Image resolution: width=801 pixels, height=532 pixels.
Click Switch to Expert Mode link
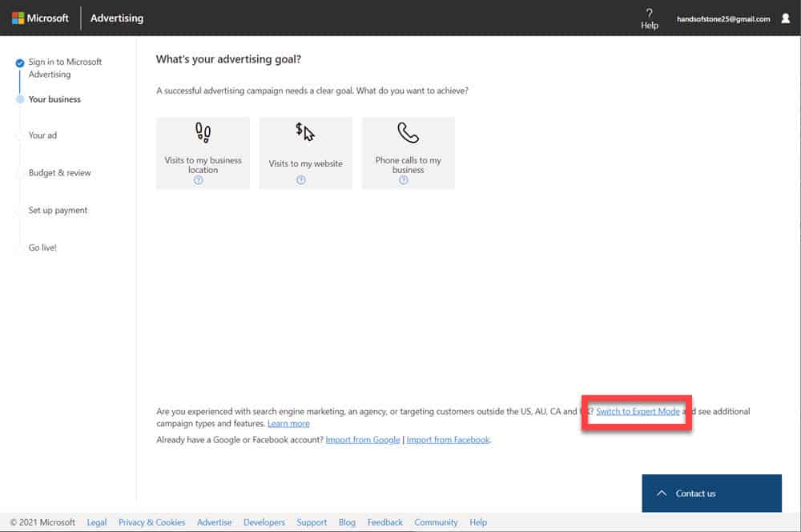coord(638,411)
